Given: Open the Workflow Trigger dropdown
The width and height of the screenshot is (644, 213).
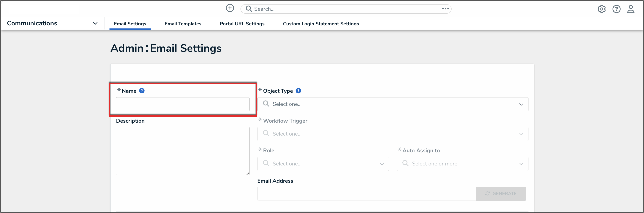Looking at the screenshot, I should coord(392,134).
